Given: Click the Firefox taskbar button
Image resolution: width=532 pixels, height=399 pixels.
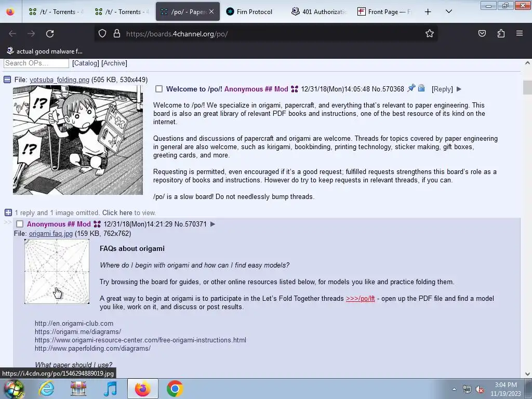Looking at the screenshot, I should click(x=142, y=389).
